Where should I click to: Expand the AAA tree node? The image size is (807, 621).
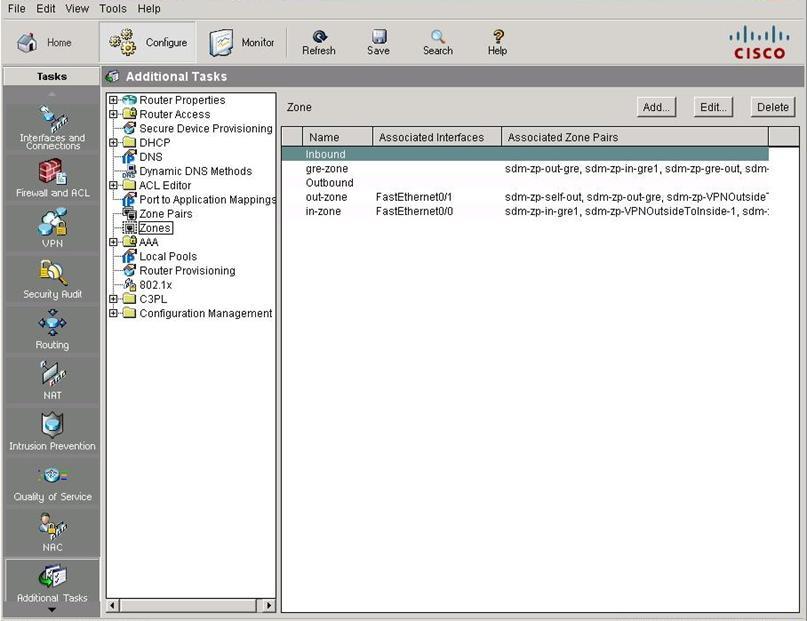point(113,242)
